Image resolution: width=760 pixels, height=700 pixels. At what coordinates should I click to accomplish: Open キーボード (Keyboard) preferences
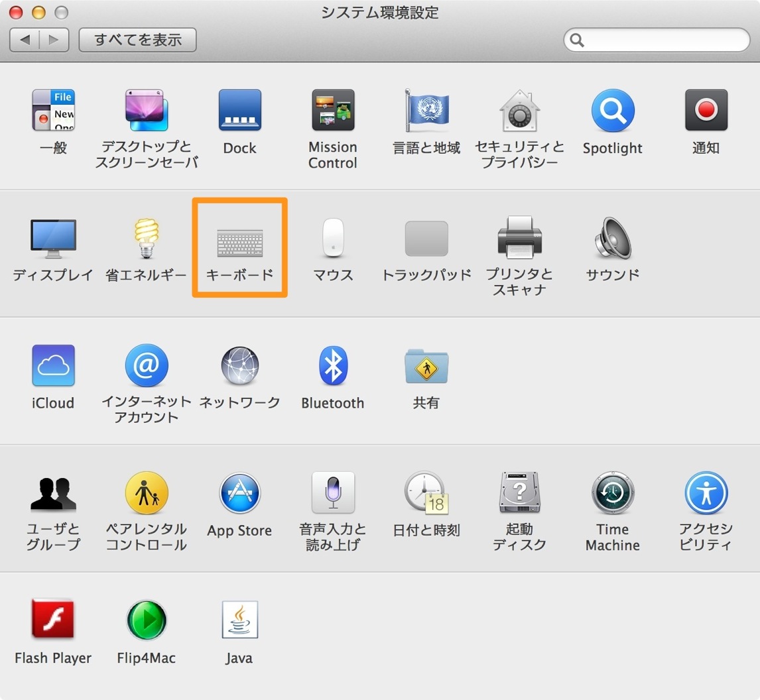pyautogui.click(x=240, y=243)
